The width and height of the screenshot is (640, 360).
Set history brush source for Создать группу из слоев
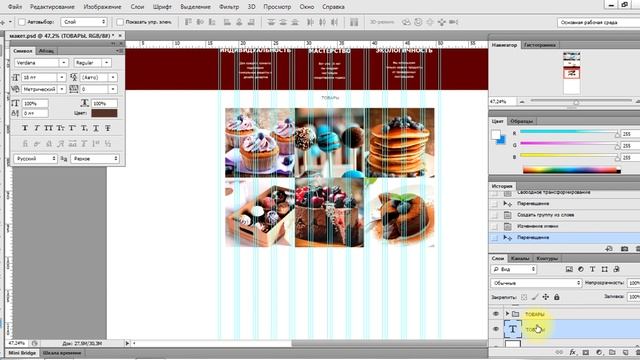point(495,215)
